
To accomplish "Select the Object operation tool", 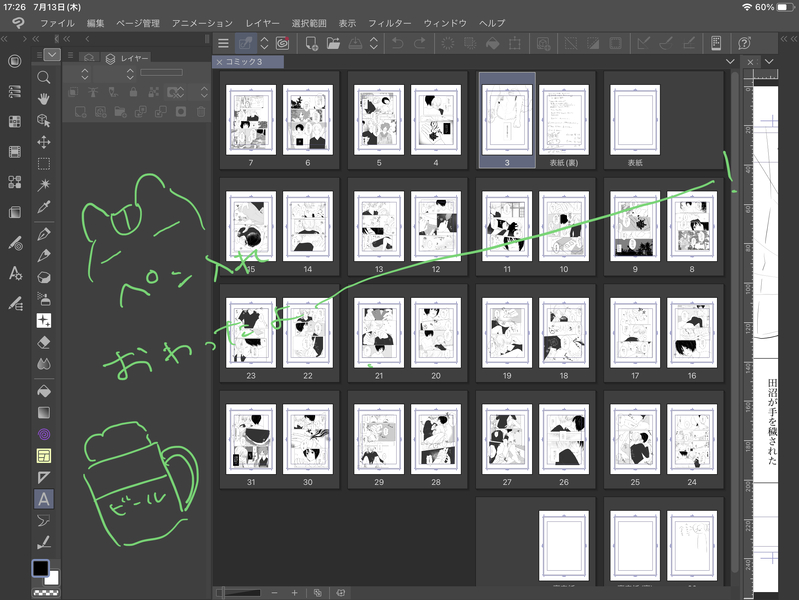I will [x=44, y=120].
